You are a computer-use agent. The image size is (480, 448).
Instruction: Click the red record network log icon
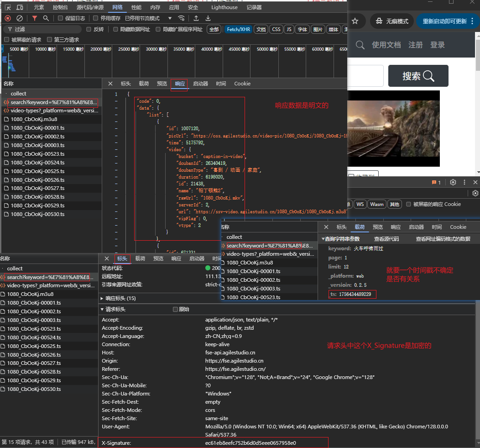pyautogui.click(x=8, y=18)
